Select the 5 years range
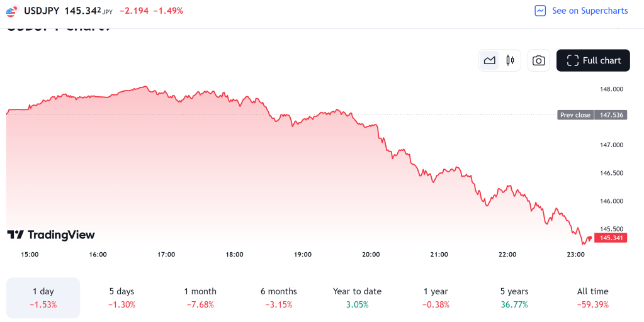This screenshot has height=322, width=644. (514, 297)
